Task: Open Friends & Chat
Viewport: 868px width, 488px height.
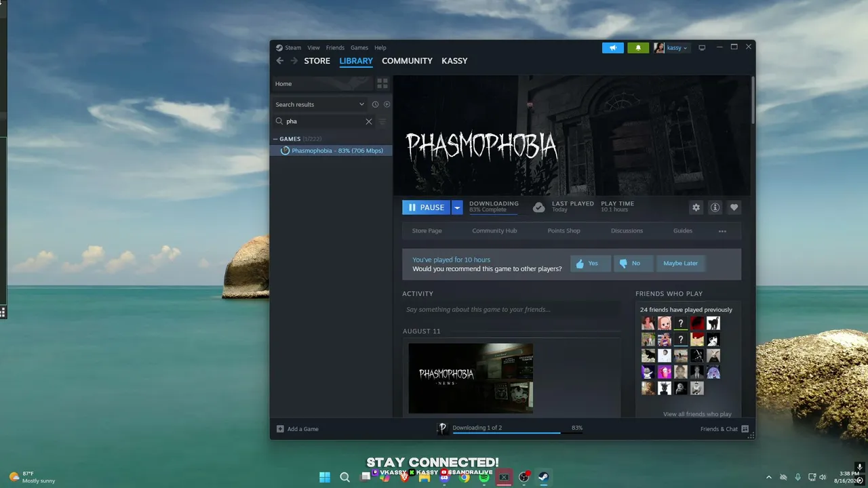Action: click(x=724, y=429)
